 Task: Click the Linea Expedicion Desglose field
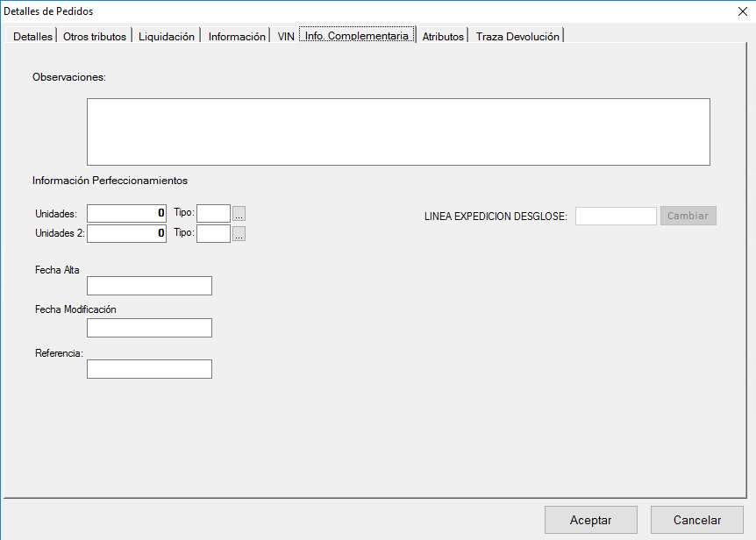(x=616, y=216)
